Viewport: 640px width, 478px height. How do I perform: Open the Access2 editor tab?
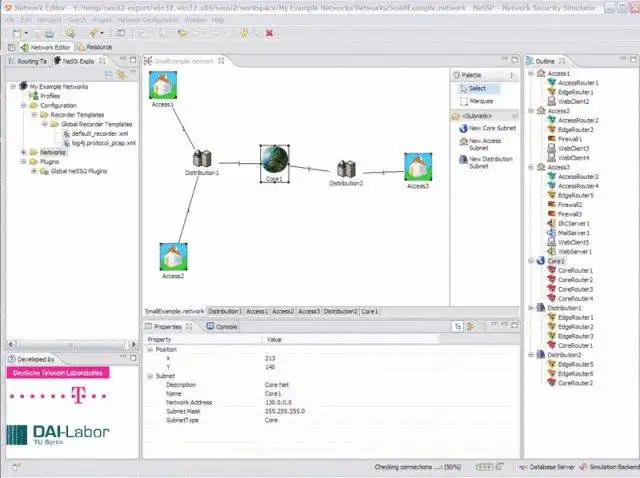tap(283, 311)
